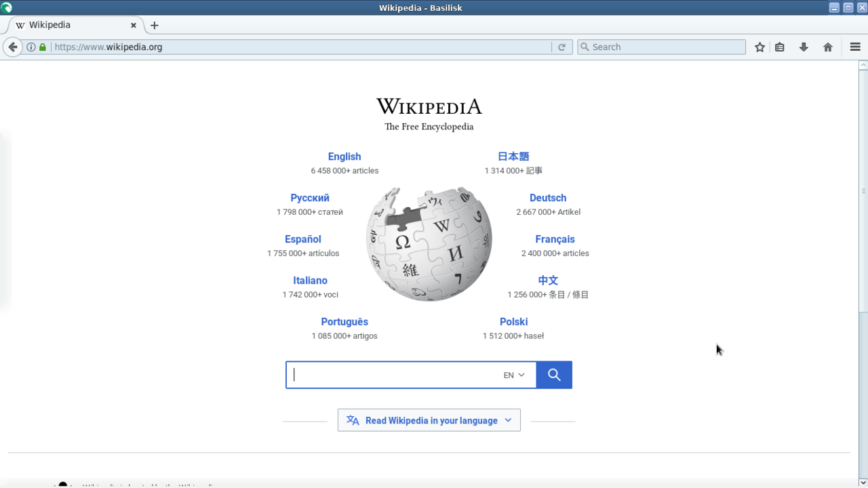This screenshot has height=488, width=868.
Task: Click the Basilisk app icon in title bar
Action: coord(7,7)
